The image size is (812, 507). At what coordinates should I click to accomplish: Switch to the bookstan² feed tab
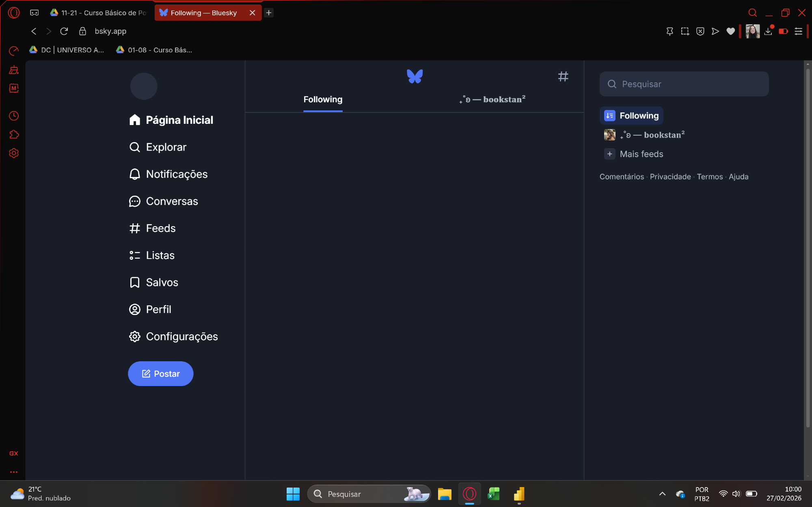(492, 99)
